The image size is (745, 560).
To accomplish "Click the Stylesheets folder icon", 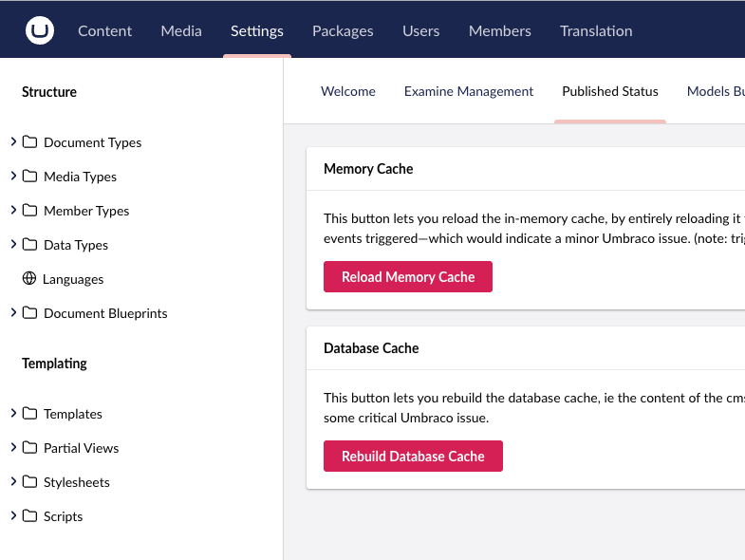I will click(29, 482).
